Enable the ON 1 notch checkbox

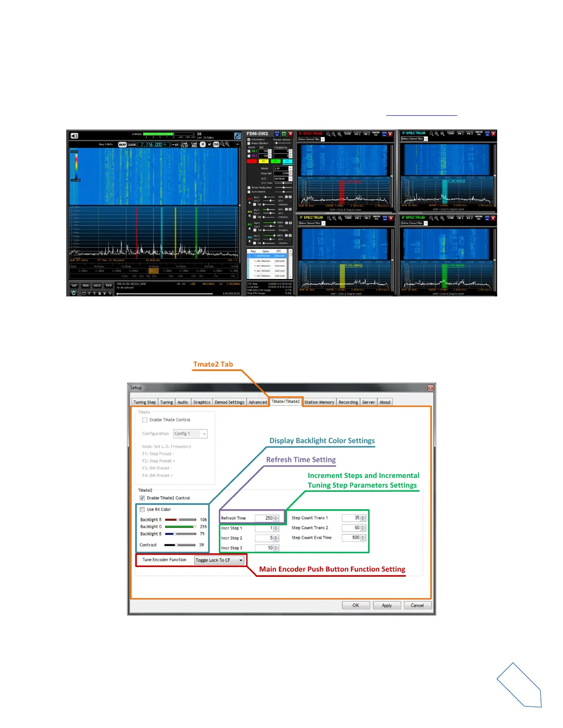click(249, 151)
